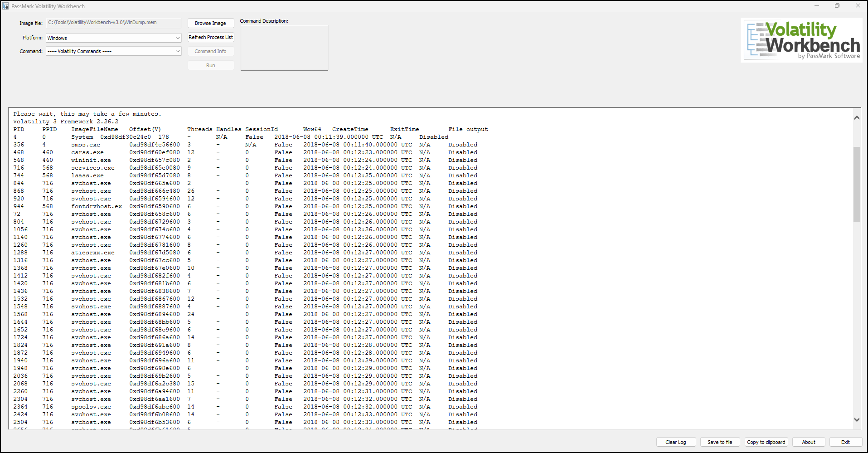Open the About dialog button
Screen dimensions: 868x453
[809, 442]
